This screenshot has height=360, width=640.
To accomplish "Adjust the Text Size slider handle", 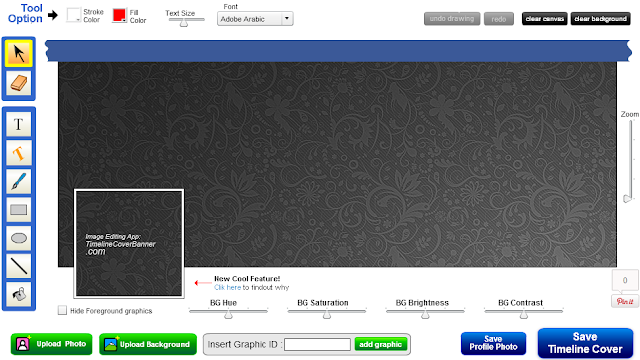I will point(184,23).
